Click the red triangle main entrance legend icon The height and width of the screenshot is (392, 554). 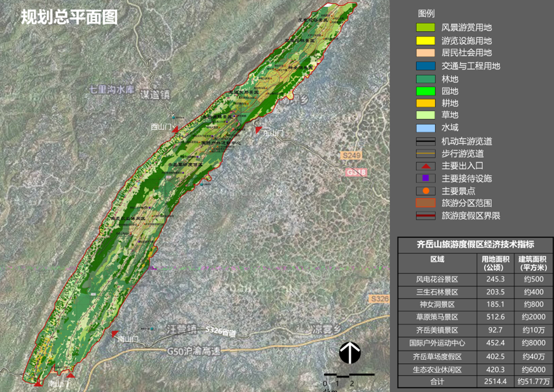[425, 166]
